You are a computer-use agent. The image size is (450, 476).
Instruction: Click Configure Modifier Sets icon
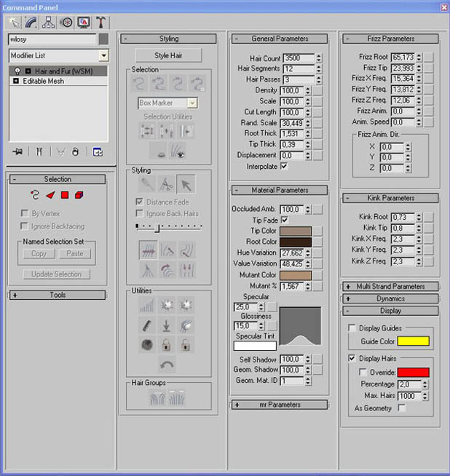[98, 151]
